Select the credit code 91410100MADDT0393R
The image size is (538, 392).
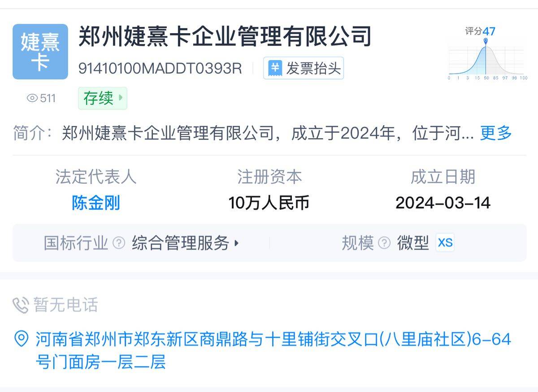click(x=160, y=69)
